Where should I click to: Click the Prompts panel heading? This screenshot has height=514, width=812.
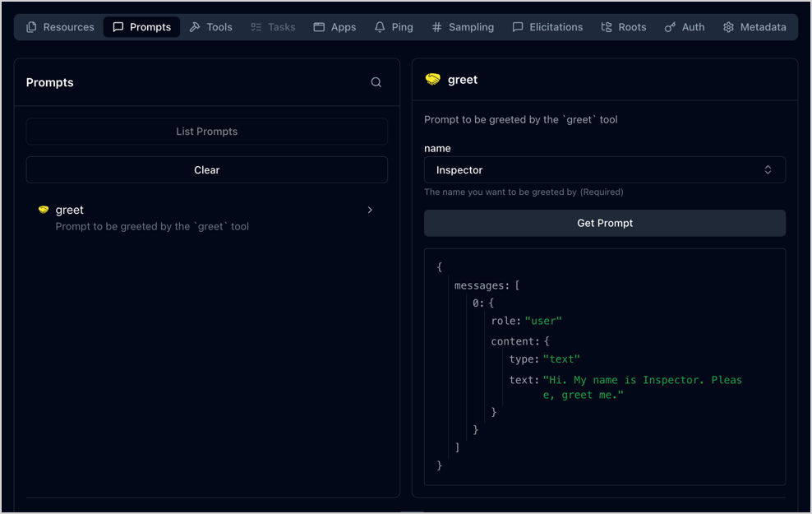click(x=49, y=82)
